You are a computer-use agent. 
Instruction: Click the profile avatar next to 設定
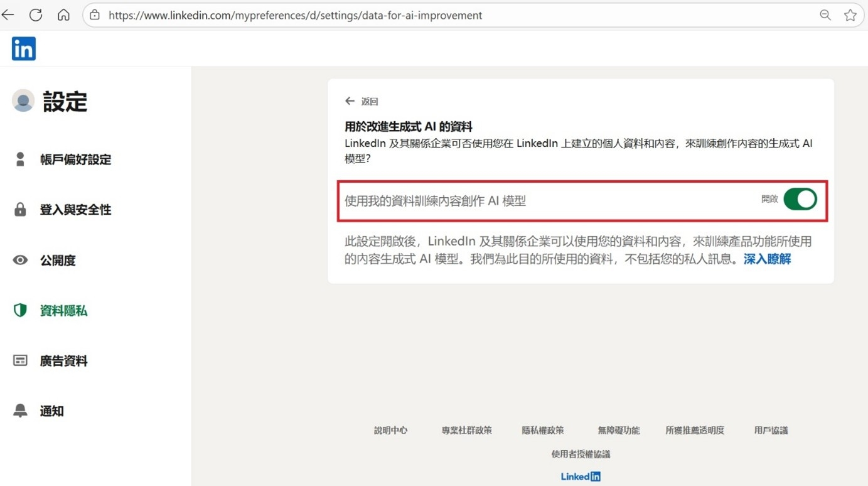point(23,100)
